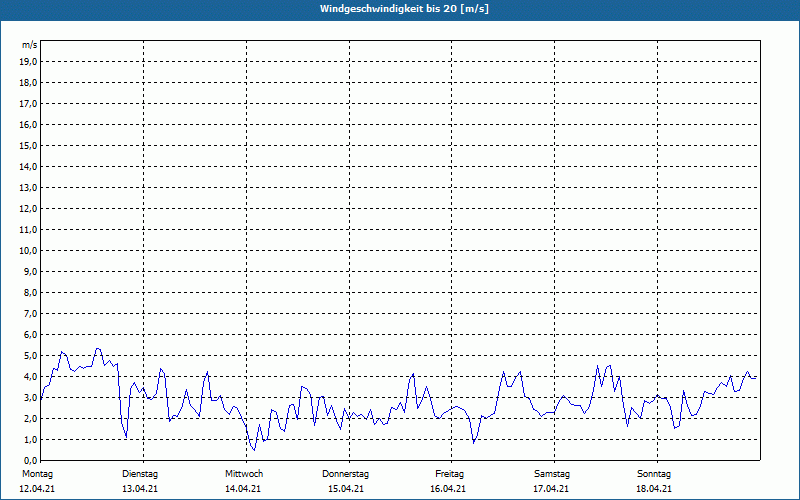Click the chart title 'Windgeschwindigkeit bis 20 [m/s]'
This screenshot has width=800, height=500.
[x=404, y=9]
